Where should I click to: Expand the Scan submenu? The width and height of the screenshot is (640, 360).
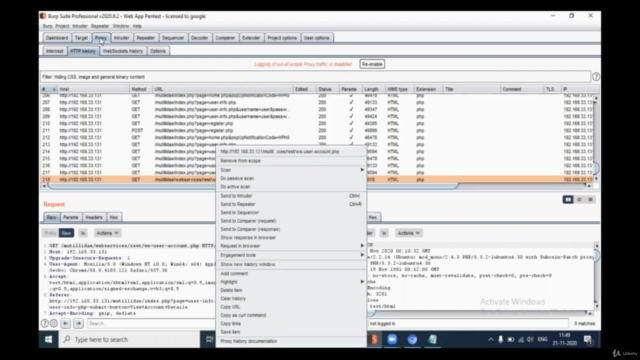point(291,170)
